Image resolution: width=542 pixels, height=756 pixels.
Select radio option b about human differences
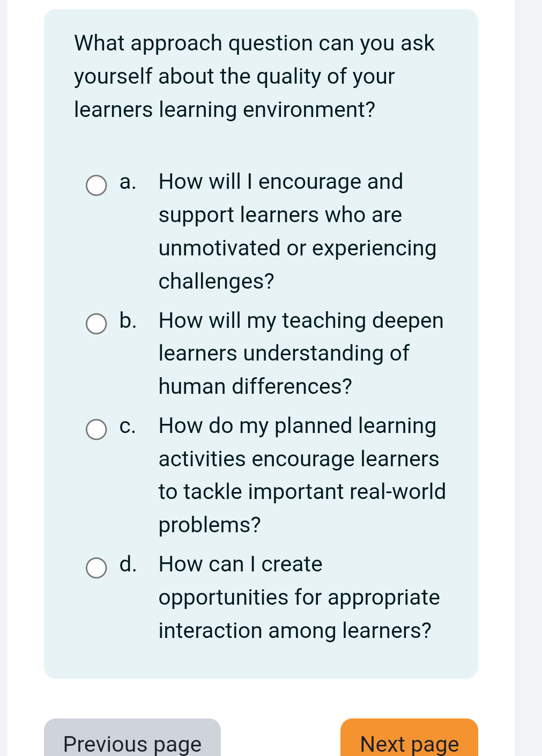pos(96,325)
